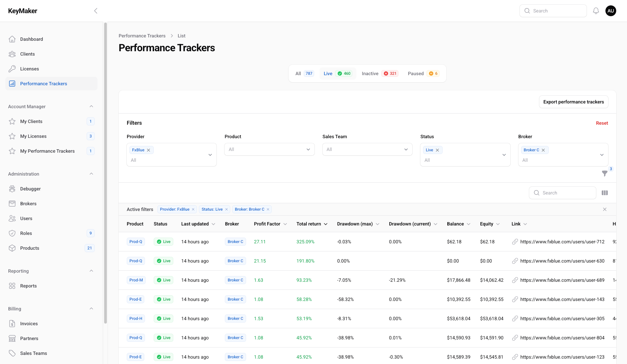Image resolution: width=627 pixels, height=364 pixels.
Task: Remove the active filter chip Status: Live
Action: coord(227,209)
